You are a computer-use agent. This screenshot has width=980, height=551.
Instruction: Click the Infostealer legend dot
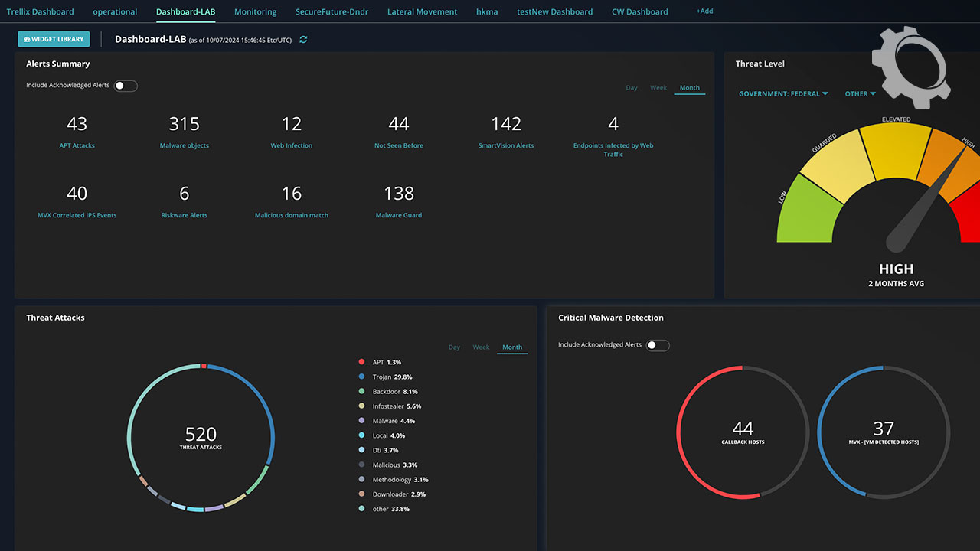(361, 406)
